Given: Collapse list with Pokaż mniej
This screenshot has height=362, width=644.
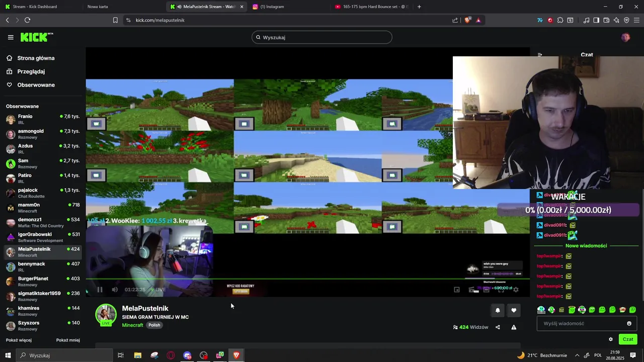Looking at the screenshot, I should coord(68,340).
